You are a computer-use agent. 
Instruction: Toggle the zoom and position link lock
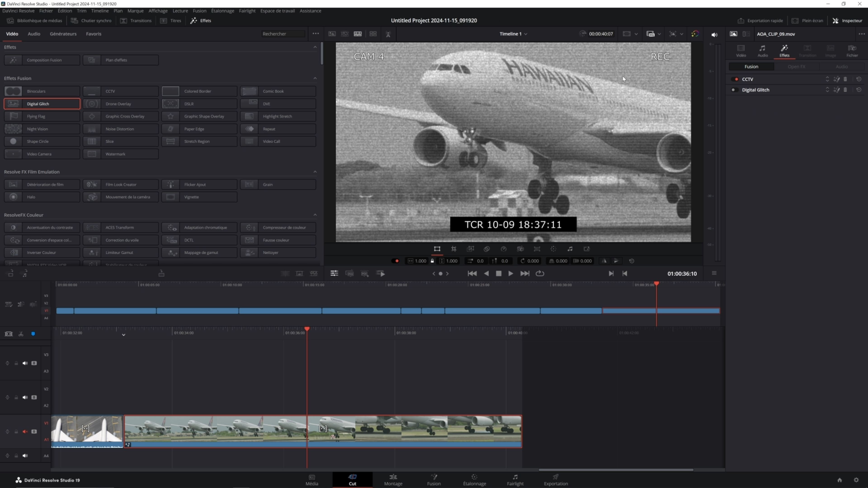(x=432, y=261)
